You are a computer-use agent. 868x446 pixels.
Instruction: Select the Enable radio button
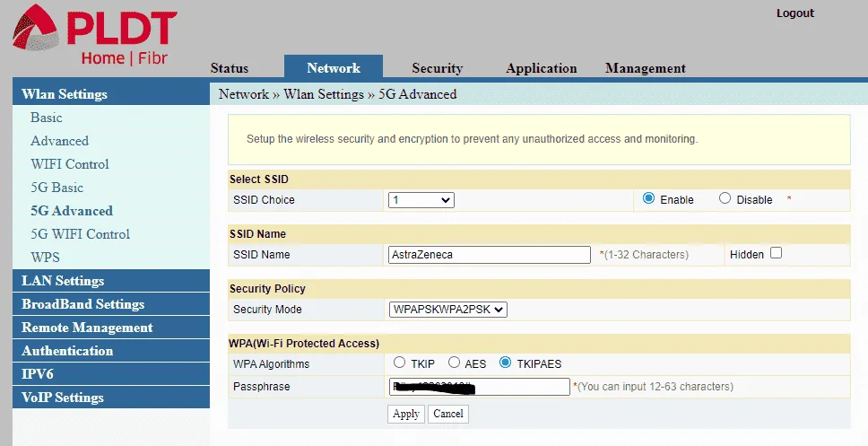click(x=649, y=198)
